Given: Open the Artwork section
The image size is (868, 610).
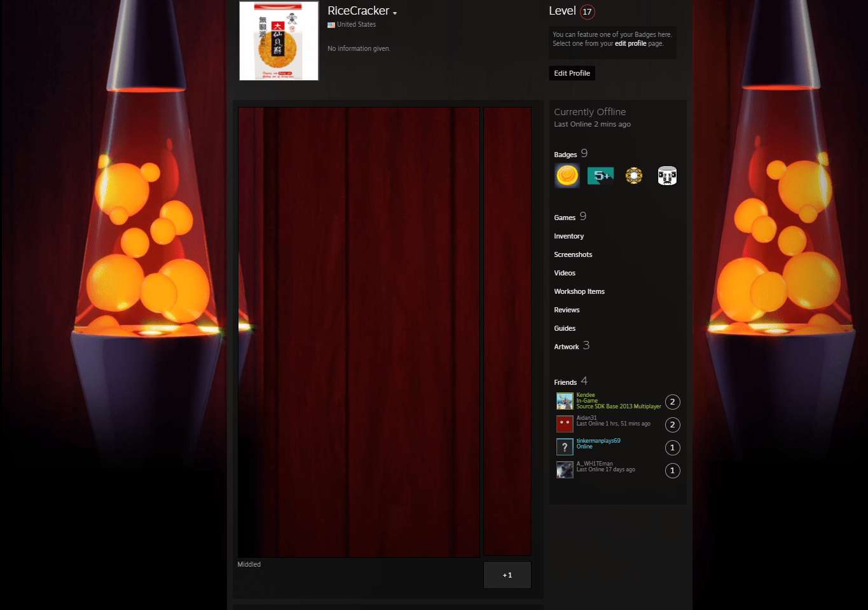Looking at the screenshot, I should pyautogui.click(x=567, y=347).
